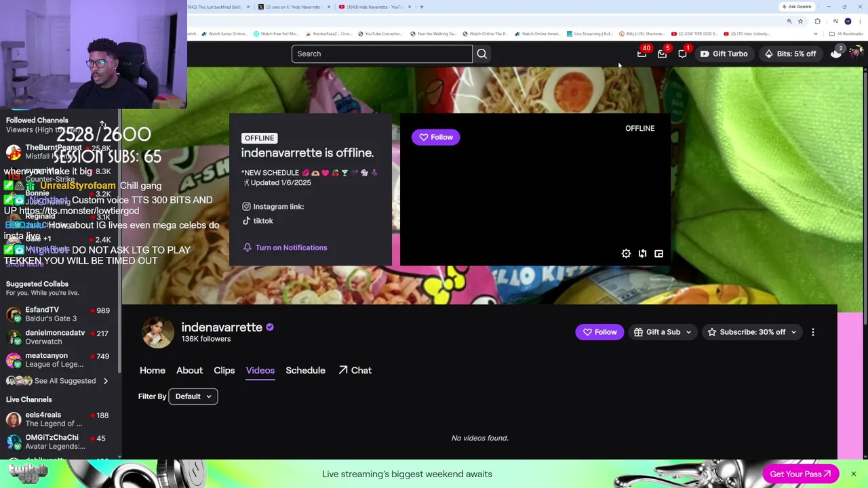This screenshot has width=868, height=488.
Task: Click the creator goals icon with badge 2
Action: (x=836, y=54)
